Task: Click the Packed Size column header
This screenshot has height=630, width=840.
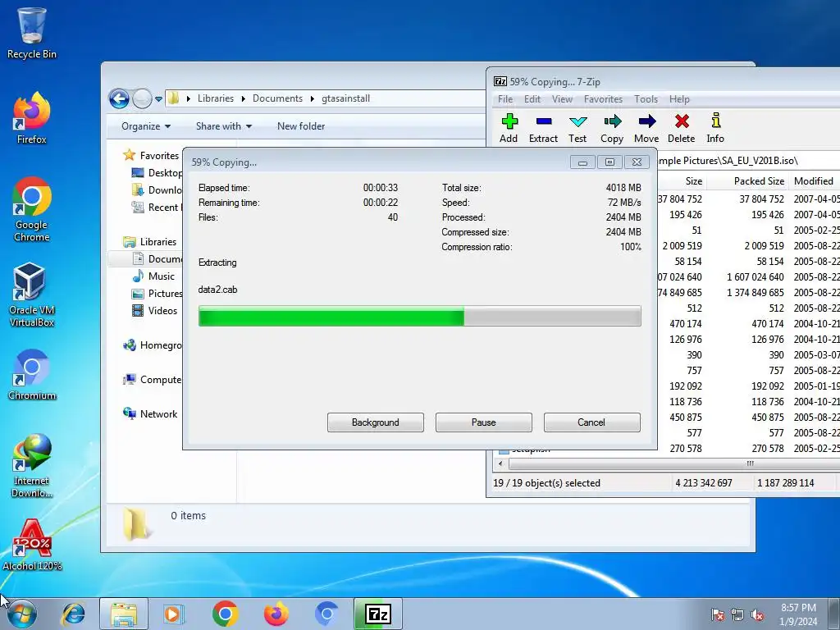Action: tap(748, 181)
